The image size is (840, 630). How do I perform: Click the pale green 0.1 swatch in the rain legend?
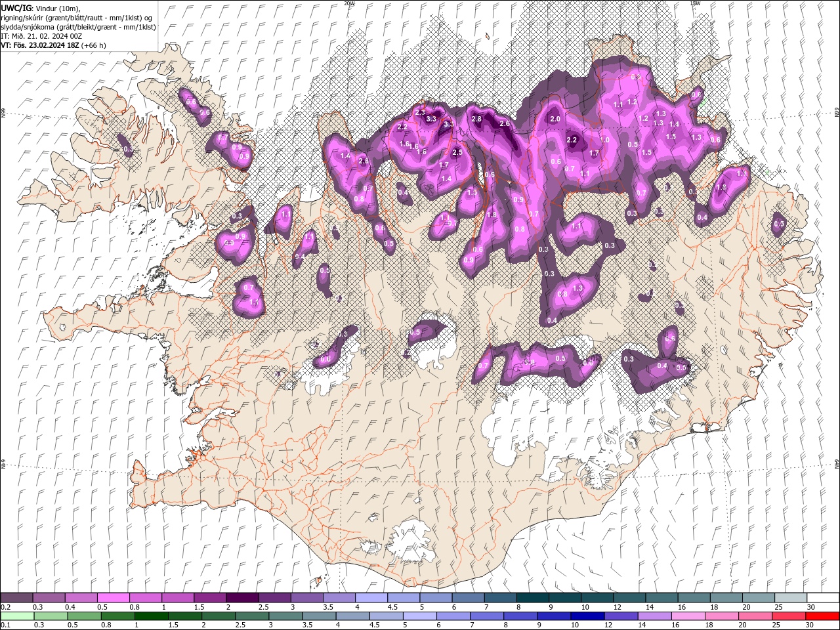tap(17, 616)
